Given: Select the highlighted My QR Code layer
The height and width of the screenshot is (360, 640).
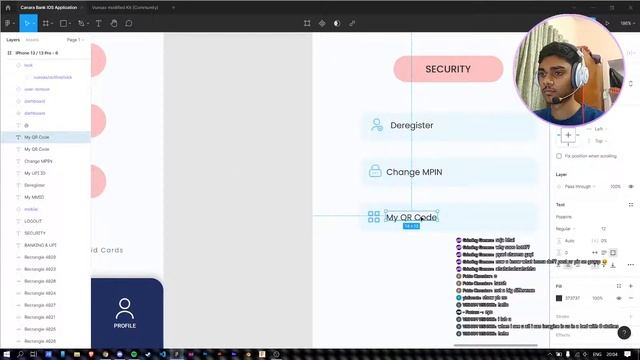Looking at the screenshot, I should [45, 137].
